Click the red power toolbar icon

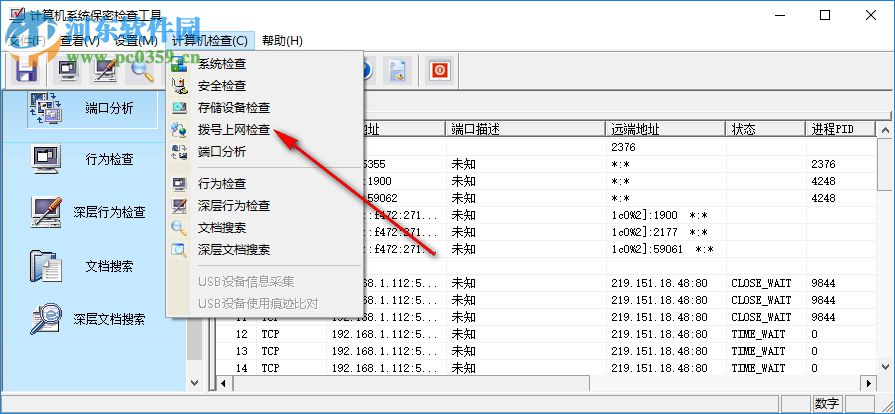[440, 71]
